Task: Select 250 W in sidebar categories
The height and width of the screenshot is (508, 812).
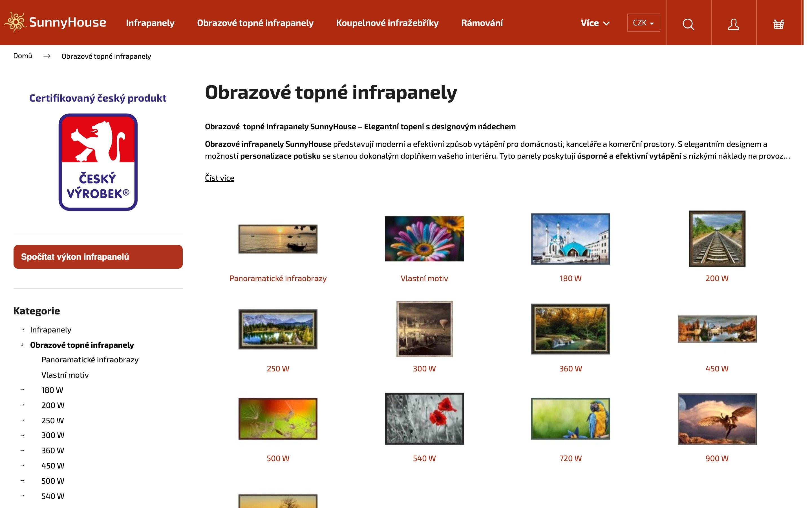Action: (52, 420)
